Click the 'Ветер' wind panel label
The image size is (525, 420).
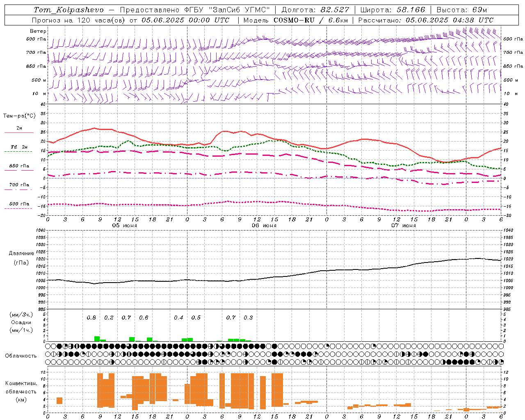(38, 31)
